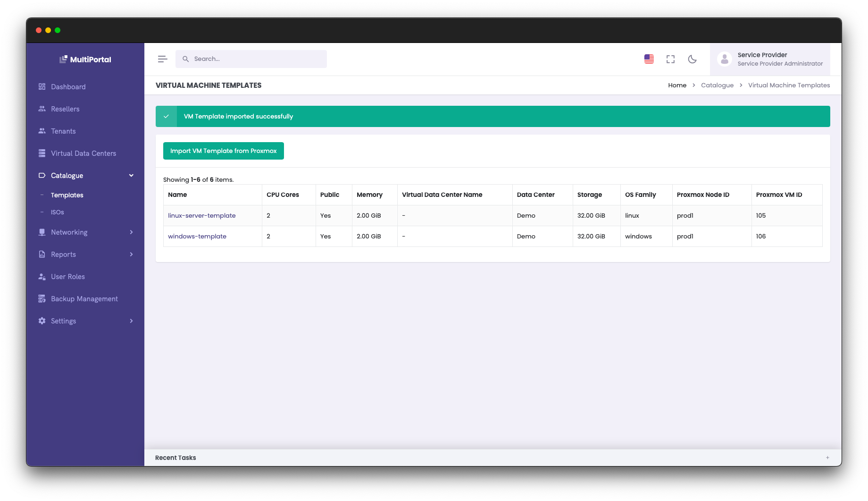
Task: Click the MultiPortal logo
Action: [x=85, y=59]
